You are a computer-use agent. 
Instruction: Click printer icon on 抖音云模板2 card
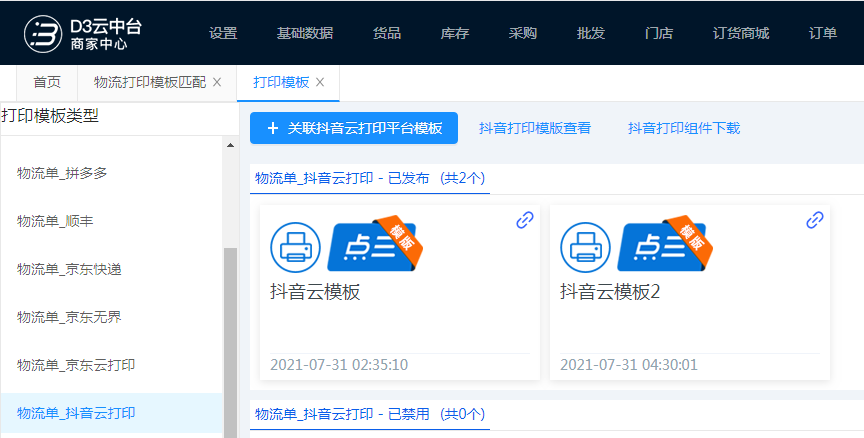[x=585, y=246]
